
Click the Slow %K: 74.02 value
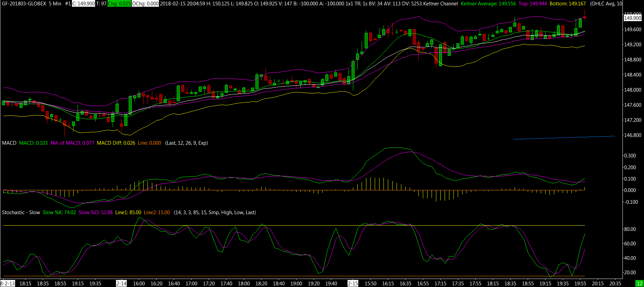click(x=59, y=212)
